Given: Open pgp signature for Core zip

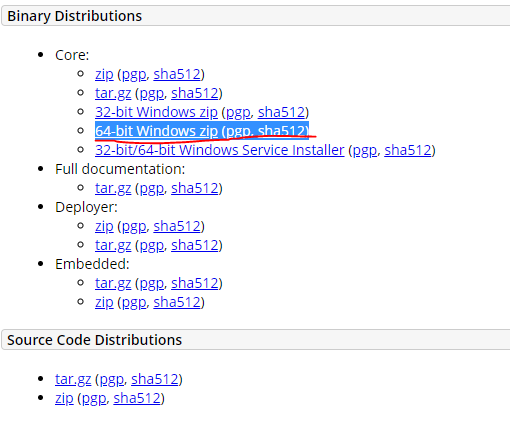Looking at the screenshot, I should [134, 74].
